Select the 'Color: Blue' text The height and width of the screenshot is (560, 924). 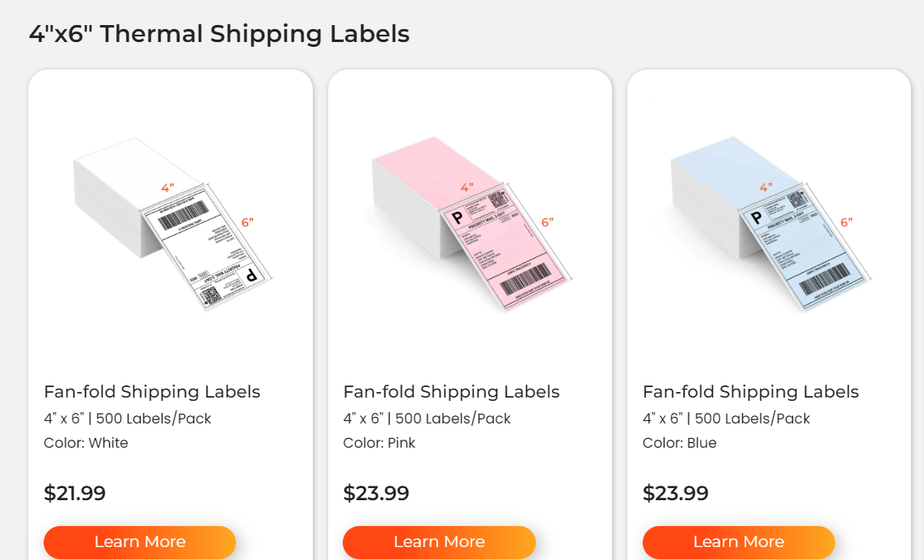coord(679,443)
